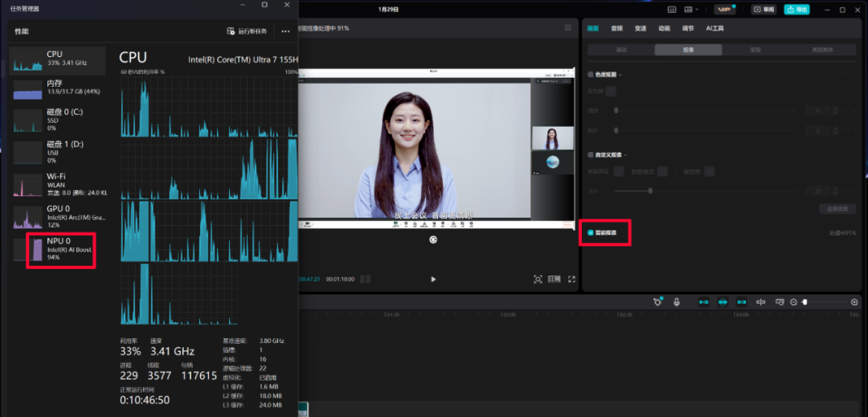Click the VIP badge button
This screenshot has height=417, width=868.
(724, 10)
